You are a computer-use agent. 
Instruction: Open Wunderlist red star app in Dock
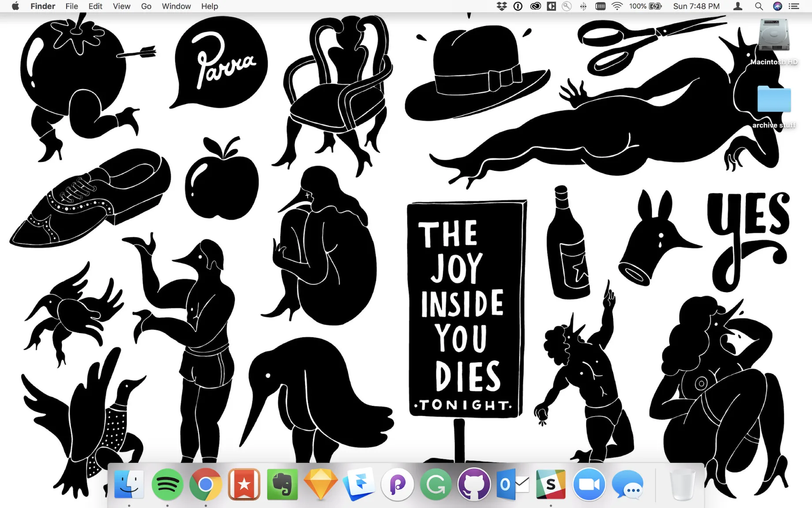244,485
